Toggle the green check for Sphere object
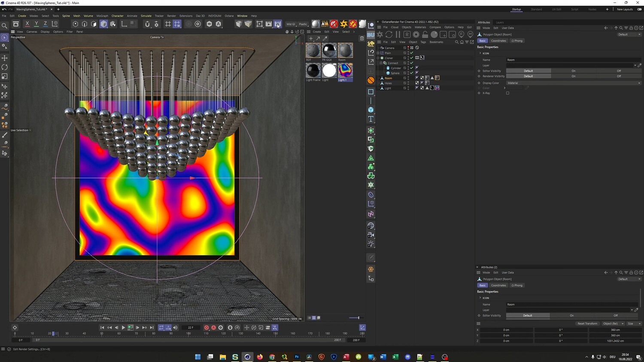 412,73
